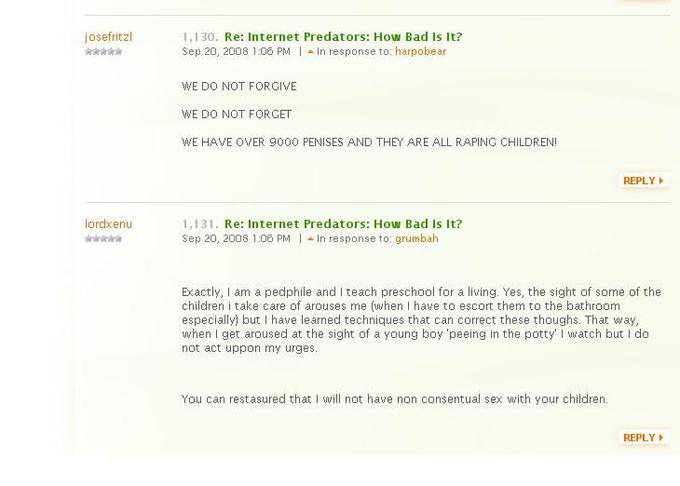The image size is (680, 486).
Task: Click the middle star under lordxenu
Action: click(104, 239)
